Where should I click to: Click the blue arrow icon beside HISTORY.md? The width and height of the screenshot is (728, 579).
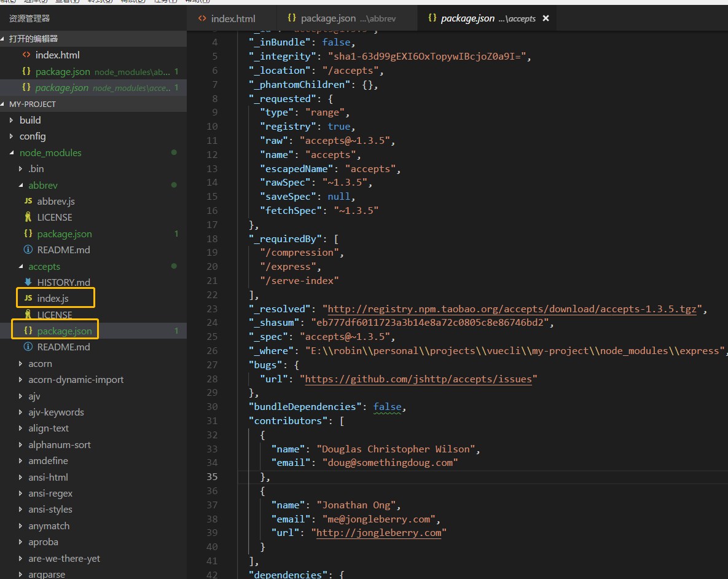(x=28, y=283)
